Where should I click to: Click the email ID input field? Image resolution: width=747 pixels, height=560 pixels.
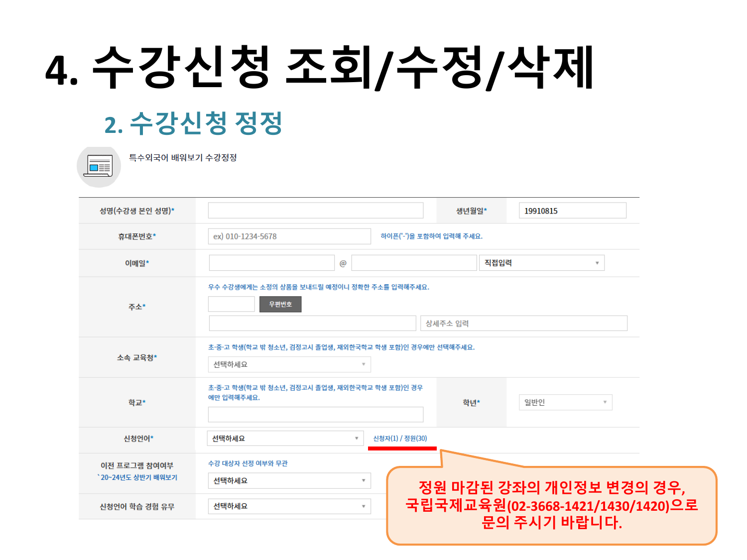click(271, 263)
